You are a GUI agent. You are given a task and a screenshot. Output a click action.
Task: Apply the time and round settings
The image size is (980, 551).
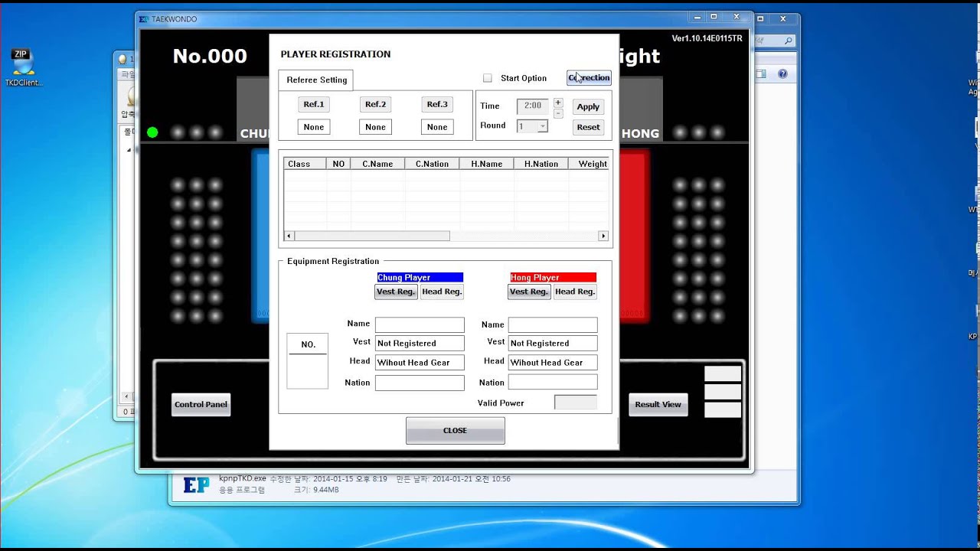pos(588,106)
